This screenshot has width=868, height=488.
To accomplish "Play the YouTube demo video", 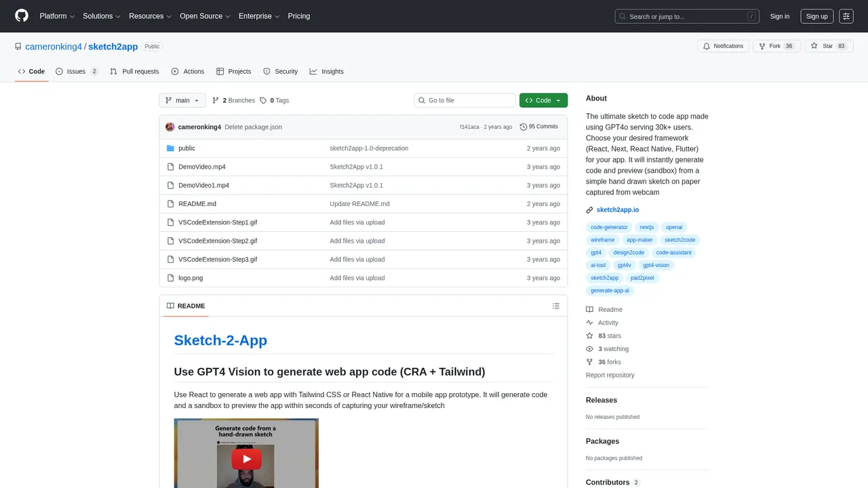I will click(246, 459).
